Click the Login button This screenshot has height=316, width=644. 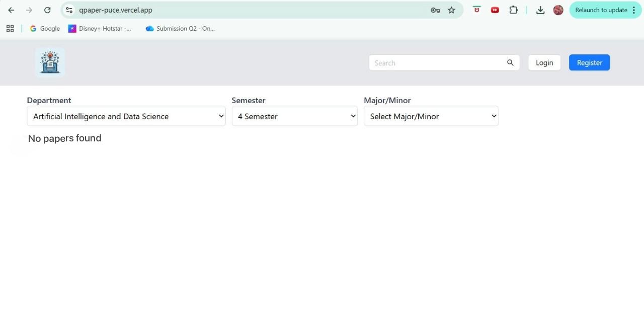(544, 62)
